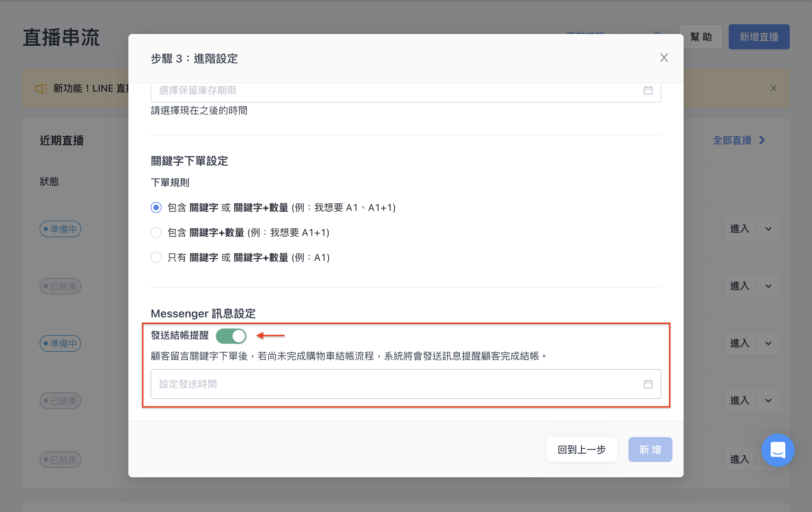Image resolution: width=812 pixels, height=512 pixels.
Task: Click the 下單規則 label
Action: [x=170, y=182]
